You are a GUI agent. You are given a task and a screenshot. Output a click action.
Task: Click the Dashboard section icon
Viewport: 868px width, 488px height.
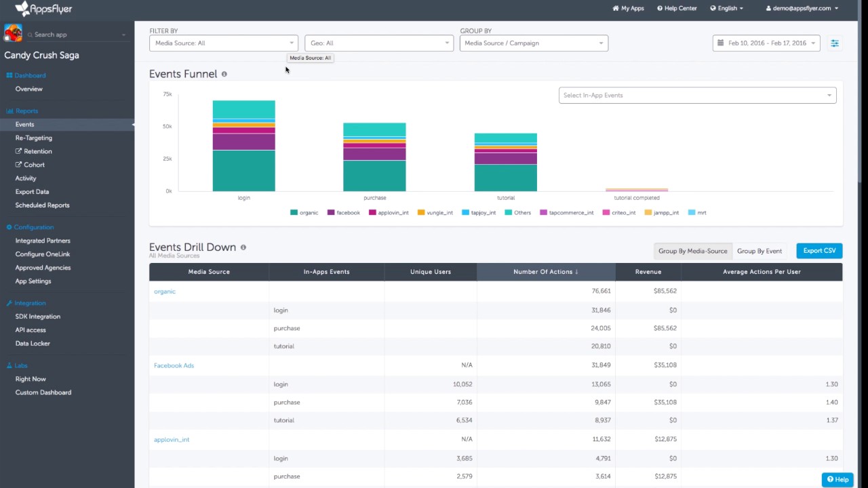coord(9,75)
